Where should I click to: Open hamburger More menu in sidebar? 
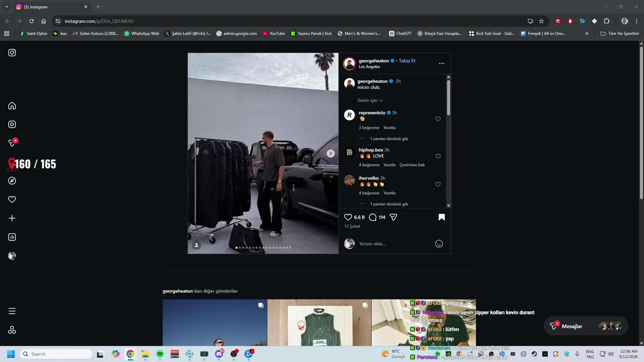(12, 311)
